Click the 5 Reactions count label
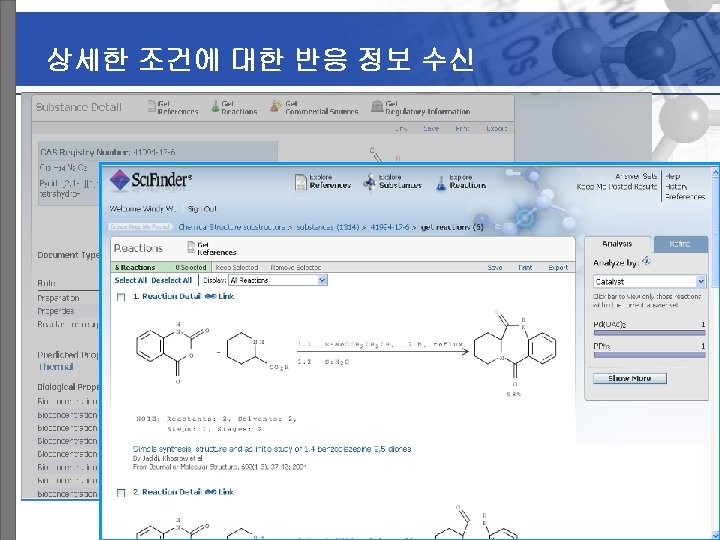 click(135, 267)
